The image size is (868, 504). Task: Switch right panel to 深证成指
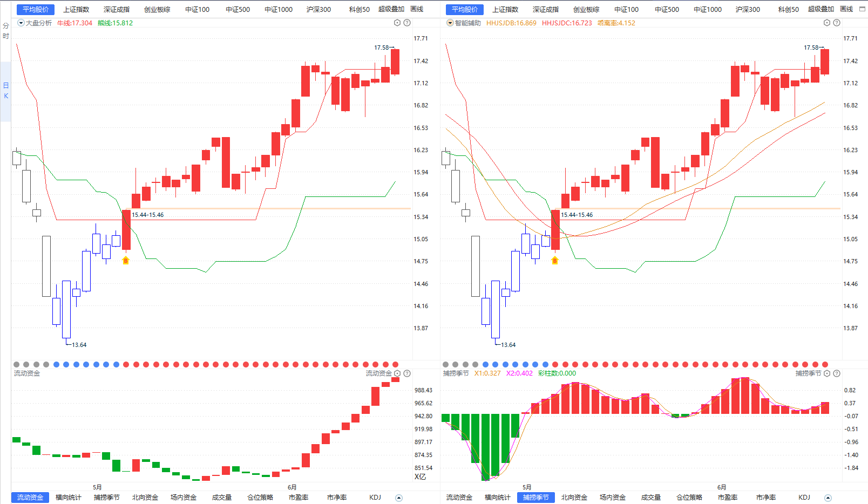(546, 10)
